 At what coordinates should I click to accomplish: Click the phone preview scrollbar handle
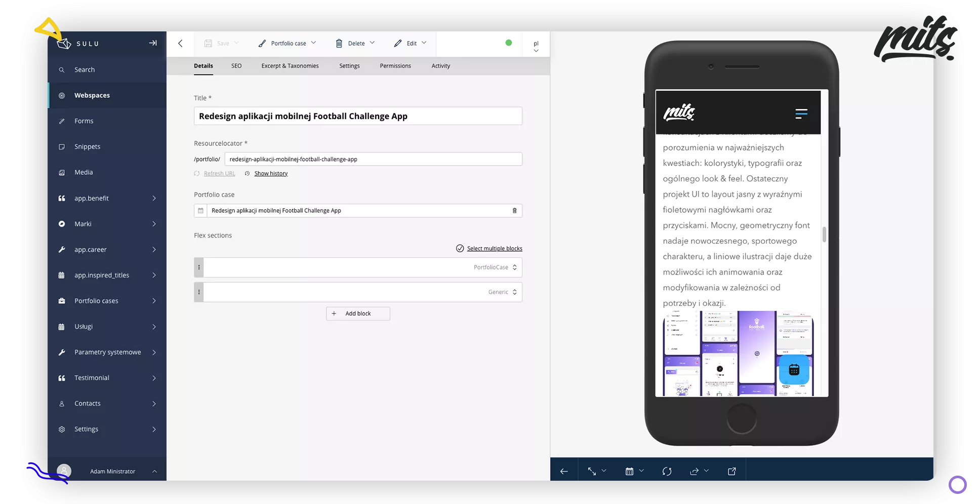[x=824, y=234]
